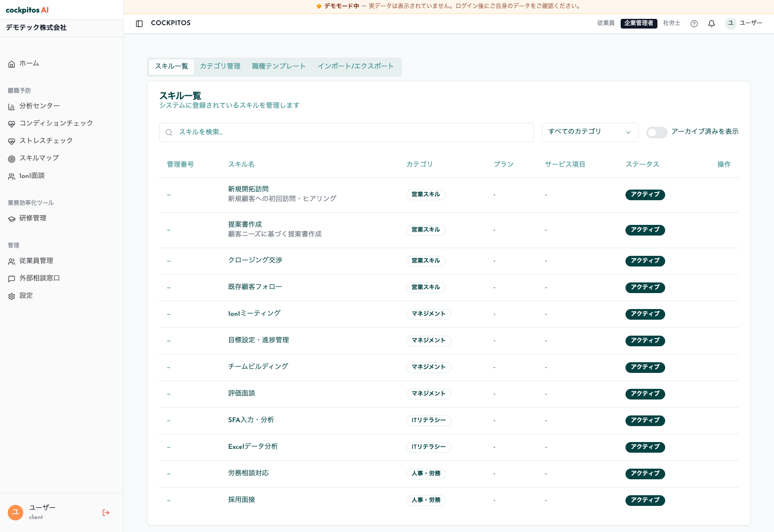Open the カテゴリ管理 tab

point(220,67)
